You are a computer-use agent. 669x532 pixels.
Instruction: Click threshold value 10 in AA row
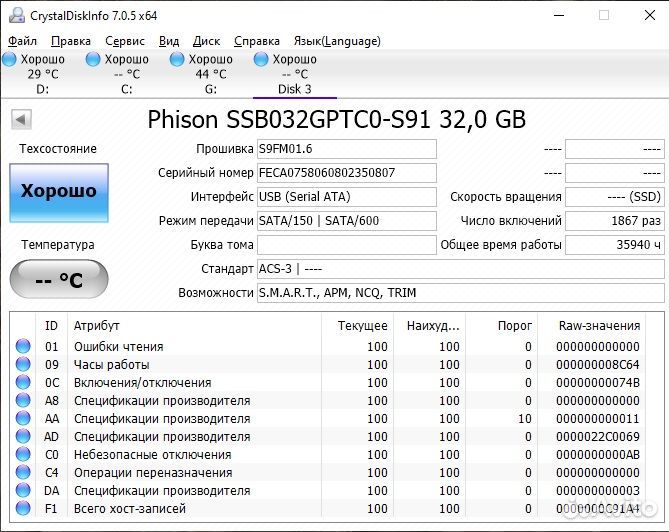pyautogui.click(x=525, y=419)
